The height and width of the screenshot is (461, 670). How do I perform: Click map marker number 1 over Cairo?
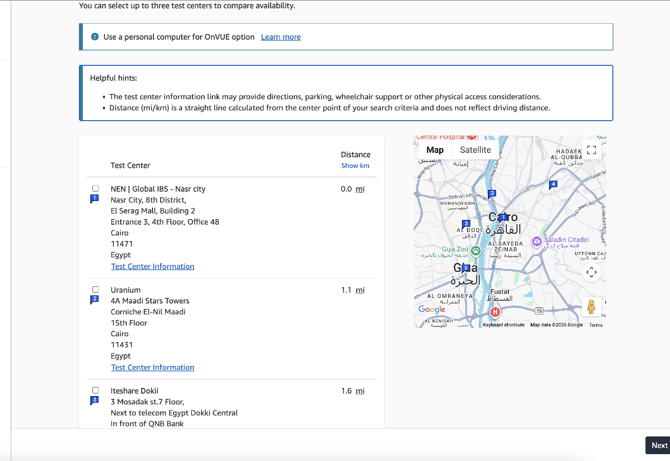point(503,217)
